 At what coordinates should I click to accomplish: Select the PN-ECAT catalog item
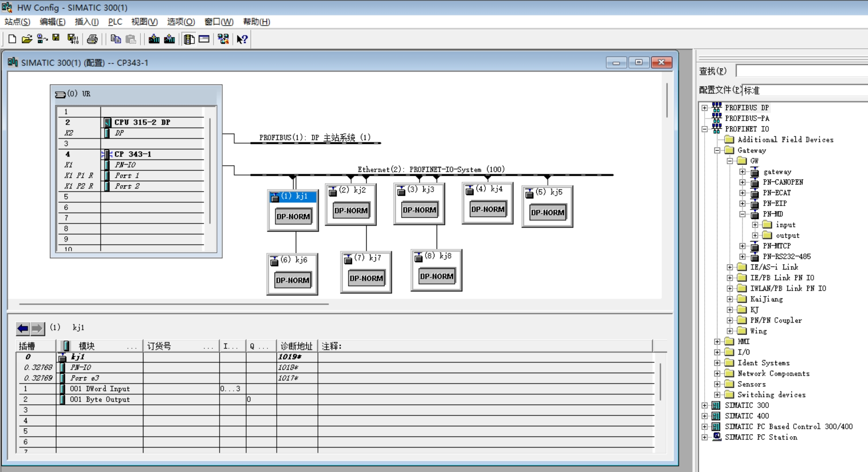coord(776,193)
